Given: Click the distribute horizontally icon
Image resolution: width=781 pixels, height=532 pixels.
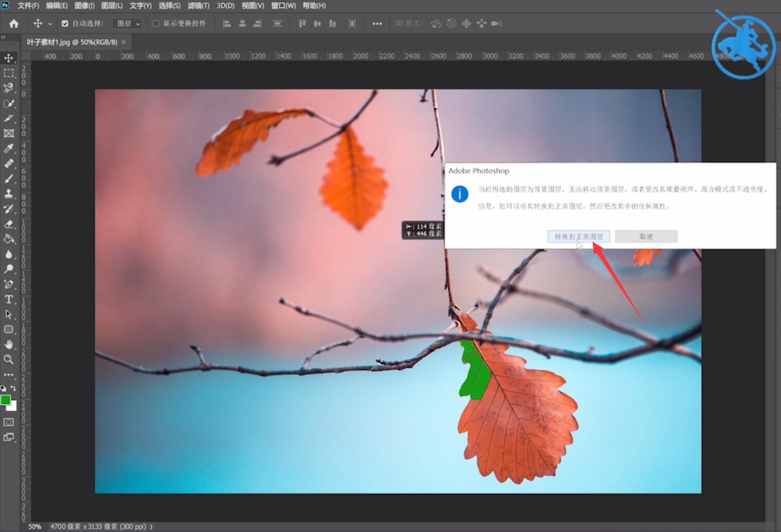Looking at the screenshot, I should (x=352, y=24).
